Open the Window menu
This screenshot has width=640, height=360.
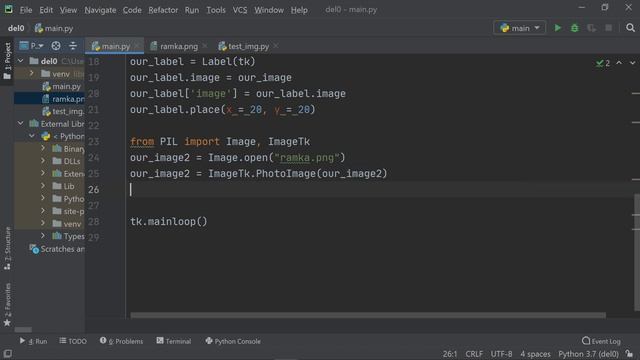[x=269, y=10]
